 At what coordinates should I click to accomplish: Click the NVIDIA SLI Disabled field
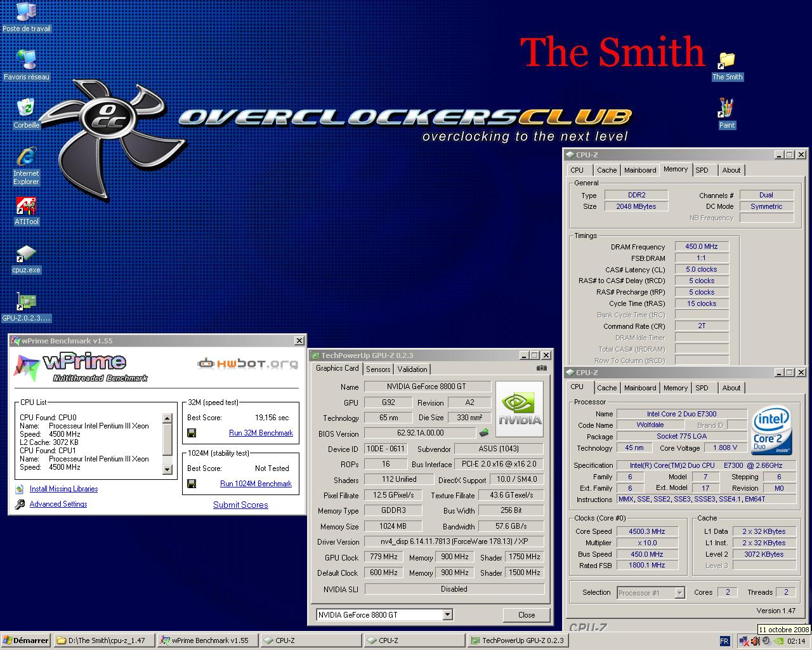pos(454,589)
